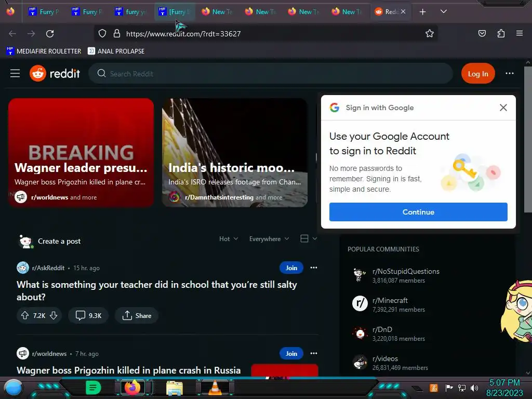Image resolution: width=532 pixels, height=399 pixels.
Task: Switch to the first New Tab
Action: click(218, 12)
